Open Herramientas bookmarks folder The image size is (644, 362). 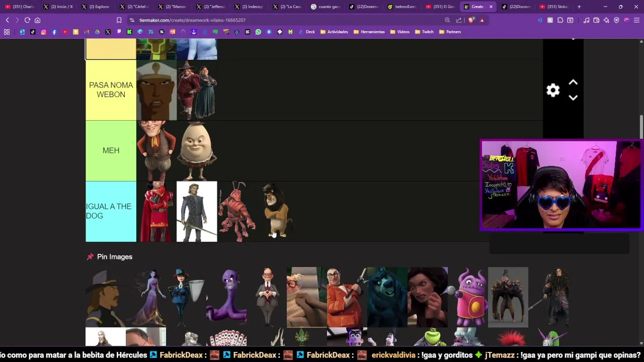(x=369, y=32)
